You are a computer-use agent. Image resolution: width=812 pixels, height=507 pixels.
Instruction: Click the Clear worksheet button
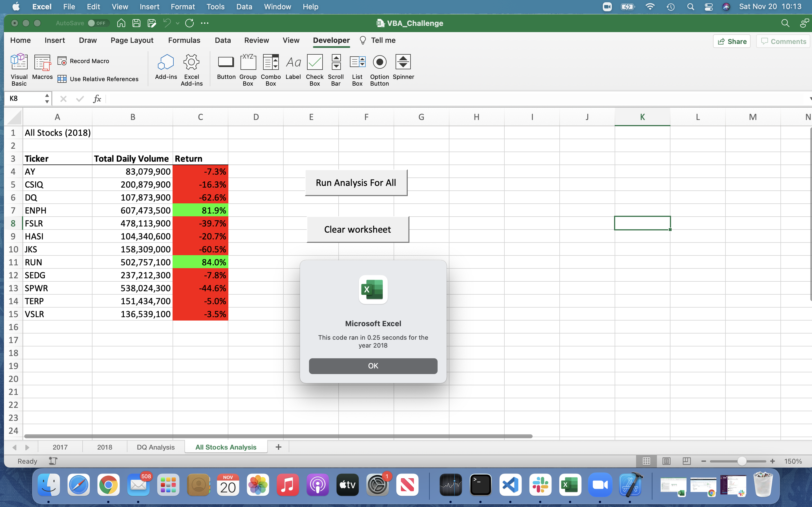(358, 229)
